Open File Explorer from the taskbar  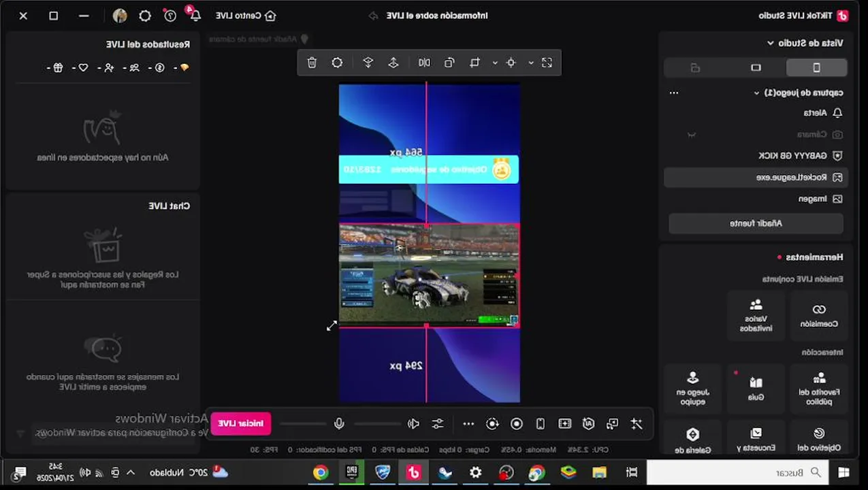[x=599, y=472]
